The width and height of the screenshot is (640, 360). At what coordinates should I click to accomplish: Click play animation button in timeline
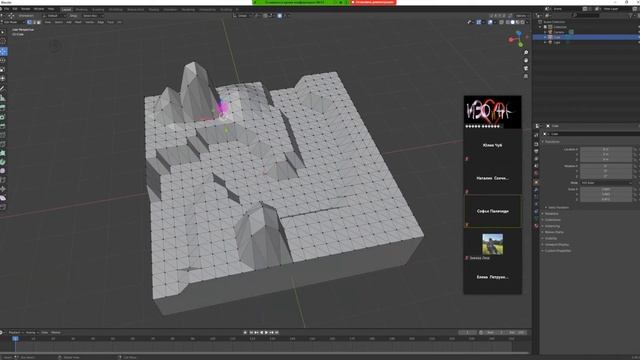click(x=266, y=332)
